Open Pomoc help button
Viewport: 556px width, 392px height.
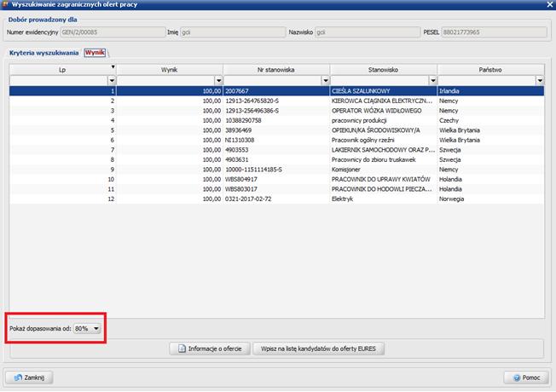click(x=526, y=378)
